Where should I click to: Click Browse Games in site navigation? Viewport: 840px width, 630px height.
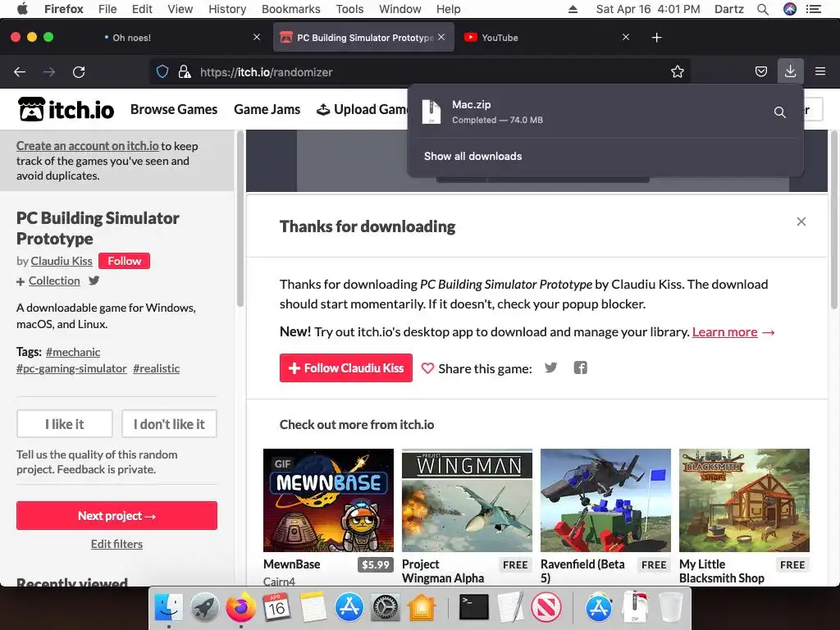coord(174,109)
